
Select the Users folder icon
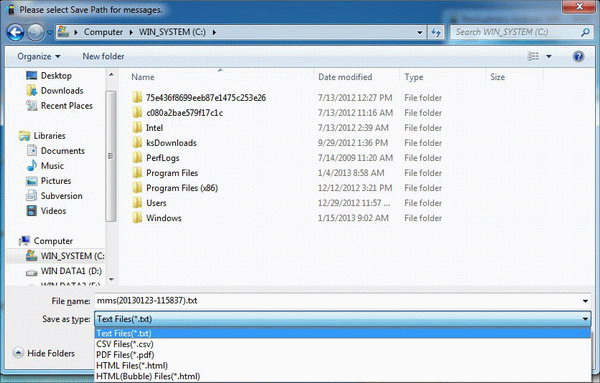click(x=137, y=203)
